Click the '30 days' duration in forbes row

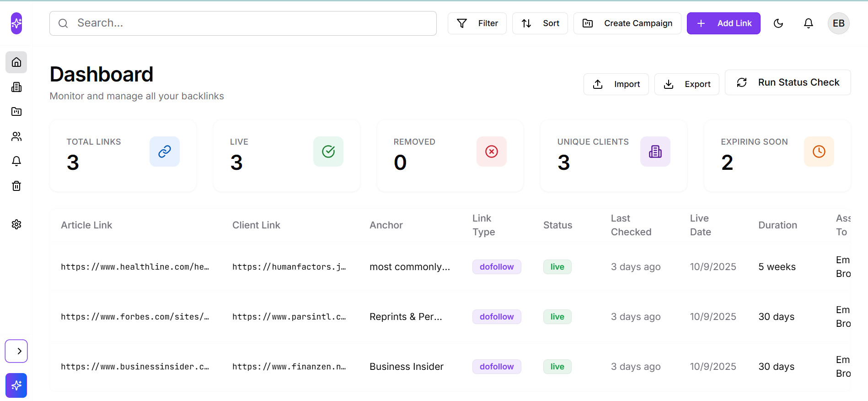click(776, 317)
